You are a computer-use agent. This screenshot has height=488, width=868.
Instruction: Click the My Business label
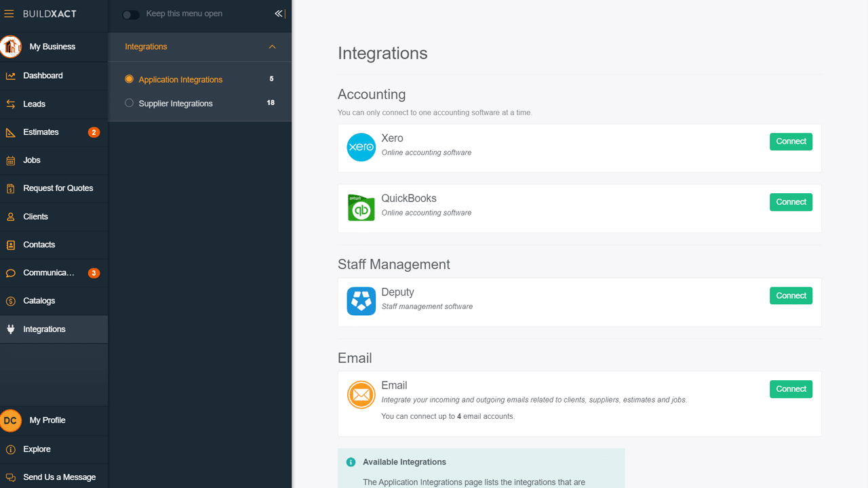pyautogui.click(x=52, y=47)
